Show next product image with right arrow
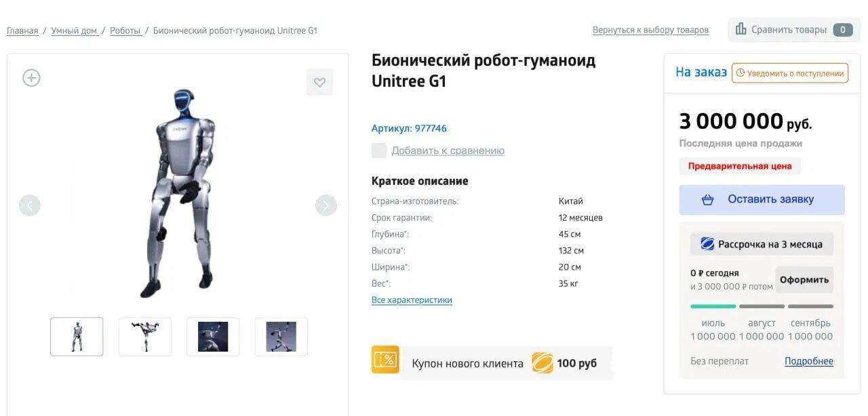 (x=325, y=205)
